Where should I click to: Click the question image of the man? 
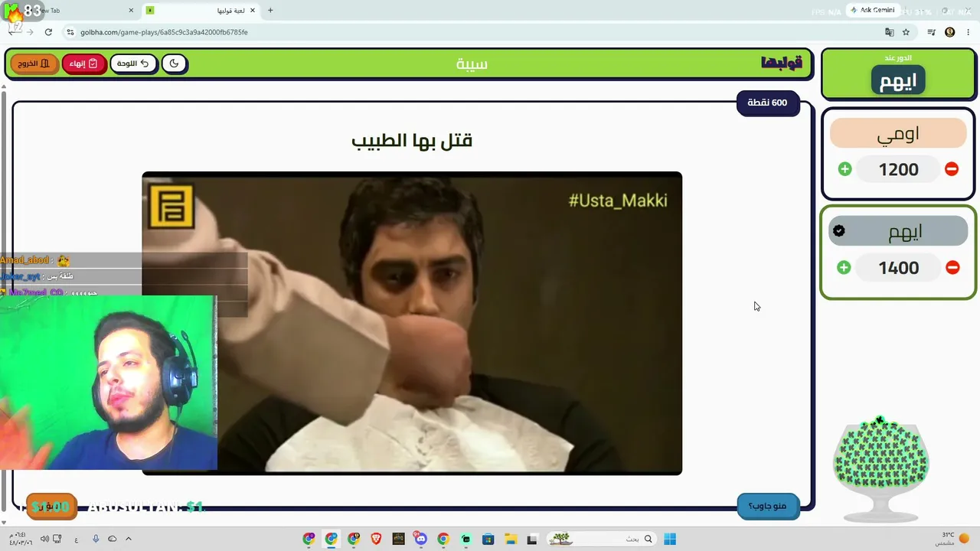412,323
